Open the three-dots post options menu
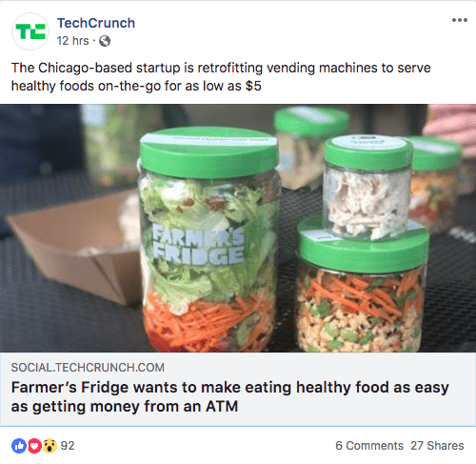 tap(460, 20)
